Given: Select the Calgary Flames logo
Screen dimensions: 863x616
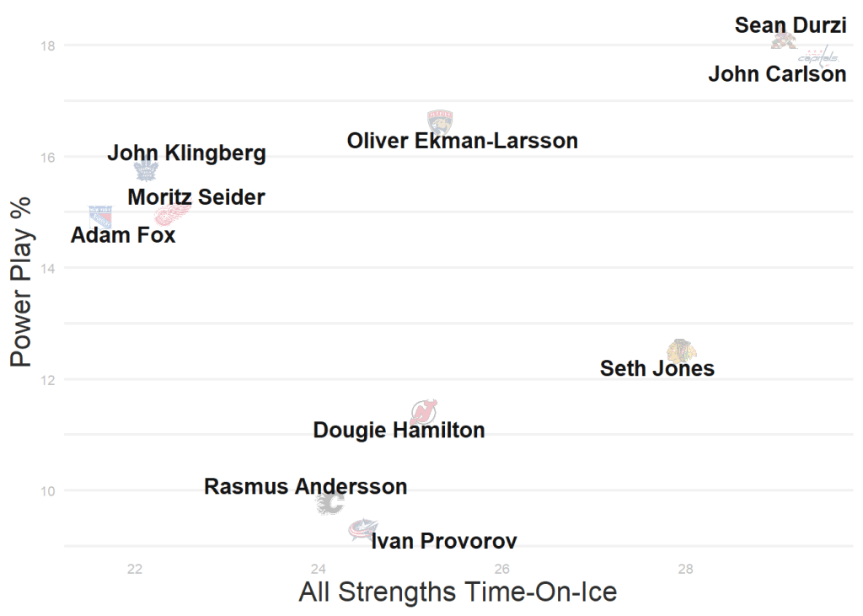Looking at the screenshot, I should pyautogui.click(x=330, y=503).
